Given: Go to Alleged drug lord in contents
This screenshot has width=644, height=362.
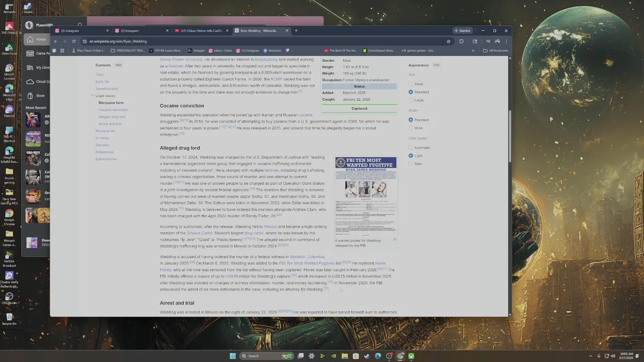Looking at the screenshot, I should tap(112, 117).
